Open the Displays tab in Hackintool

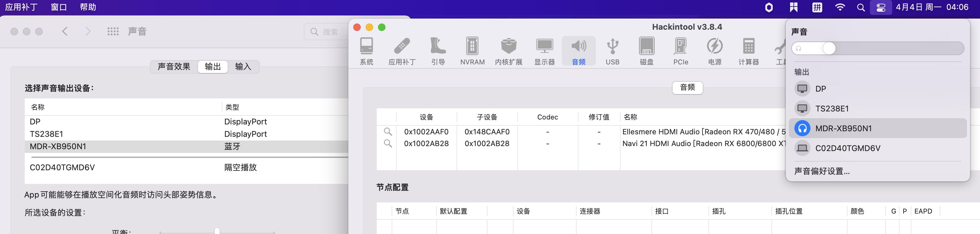pyautogui.click(x=544, y=51)
